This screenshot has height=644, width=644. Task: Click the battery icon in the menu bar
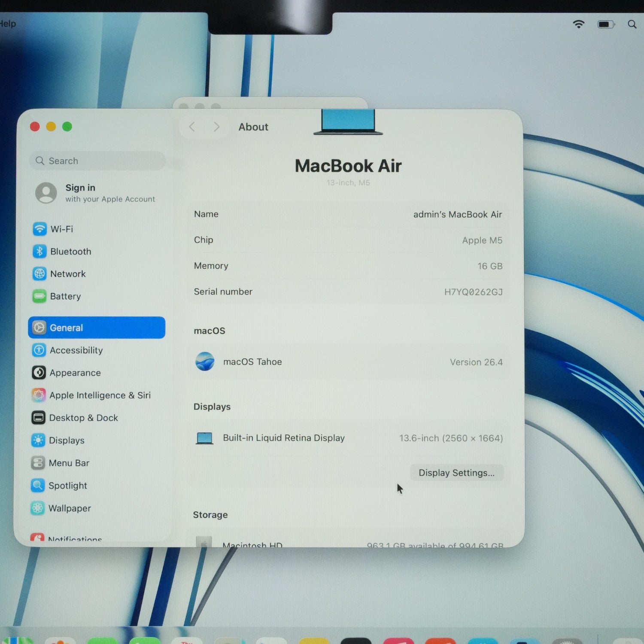[x=606, y=24]
